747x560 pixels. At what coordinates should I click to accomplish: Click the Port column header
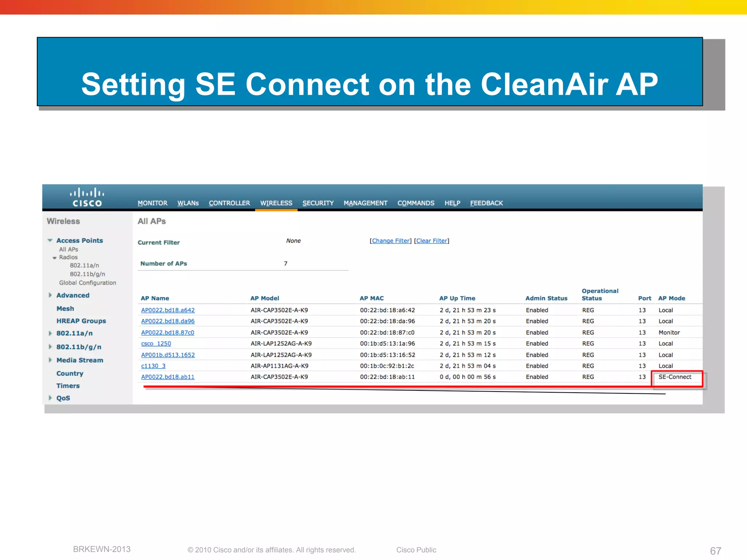click(x=645, y=298)
